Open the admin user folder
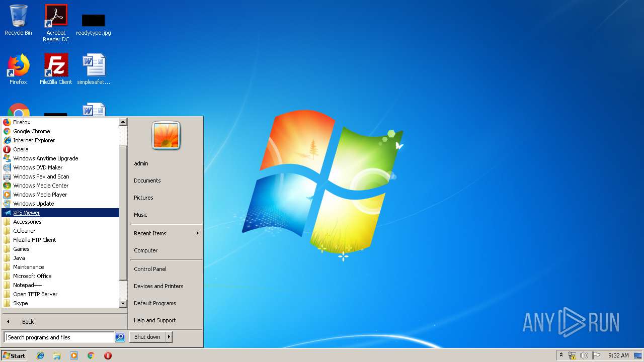This screenshot has height=362, width=644. [x=166, y=163]
